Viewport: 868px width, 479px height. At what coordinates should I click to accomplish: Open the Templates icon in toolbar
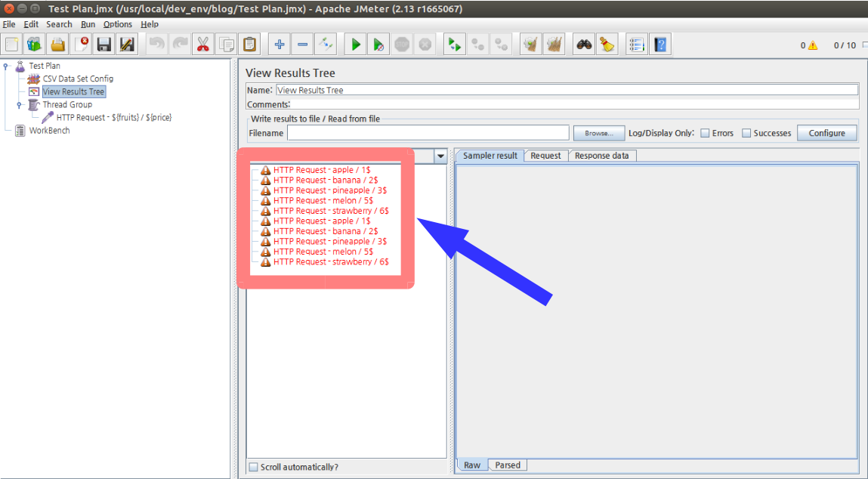[34, 45]
